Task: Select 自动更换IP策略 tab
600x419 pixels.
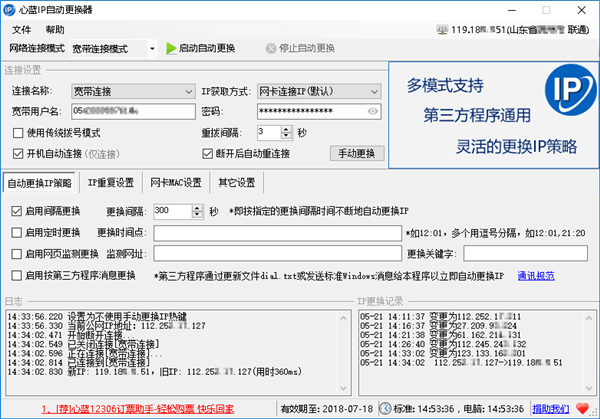Action: 39,183
